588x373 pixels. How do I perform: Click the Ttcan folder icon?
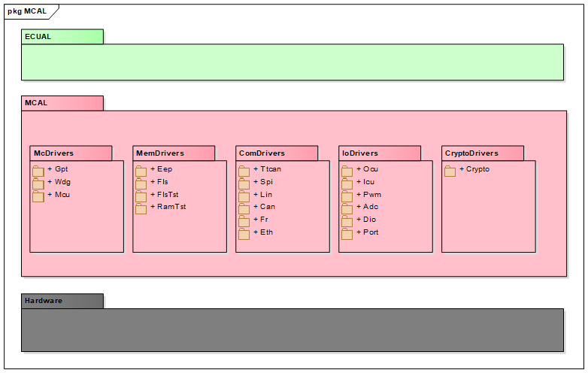coord(244,171)
